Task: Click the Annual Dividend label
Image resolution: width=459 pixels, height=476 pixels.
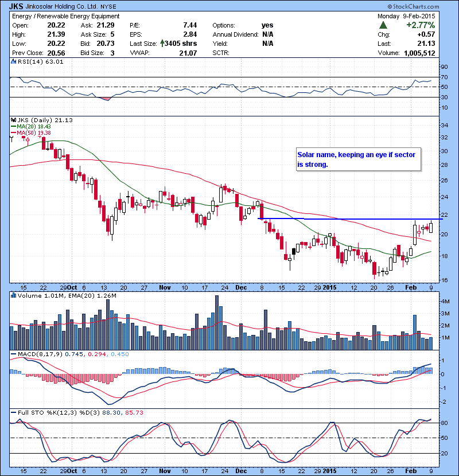Action: click(235, 34)
